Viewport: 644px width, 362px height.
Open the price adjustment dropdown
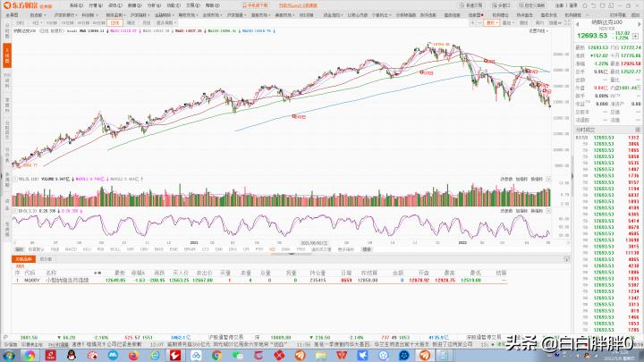491,22
